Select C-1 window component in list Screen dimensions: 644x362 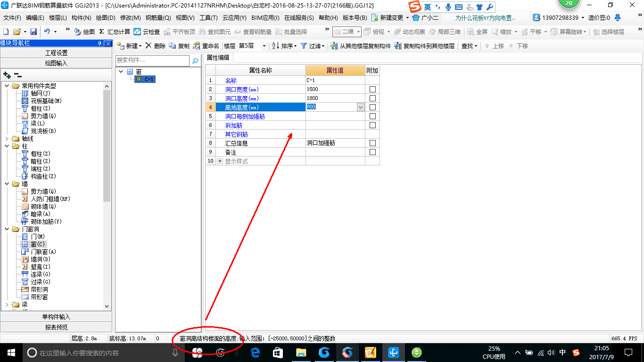145,79
